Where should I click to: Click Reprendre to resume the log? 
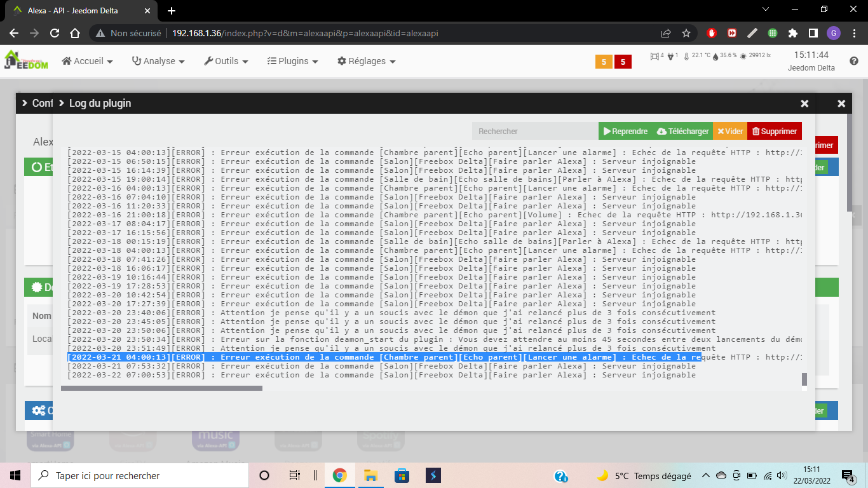coord(626,131)
